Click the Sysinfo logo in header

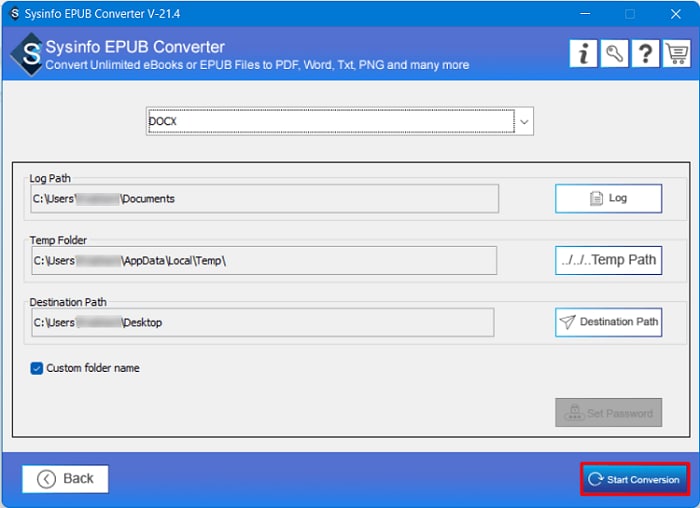tap(29, 54)
